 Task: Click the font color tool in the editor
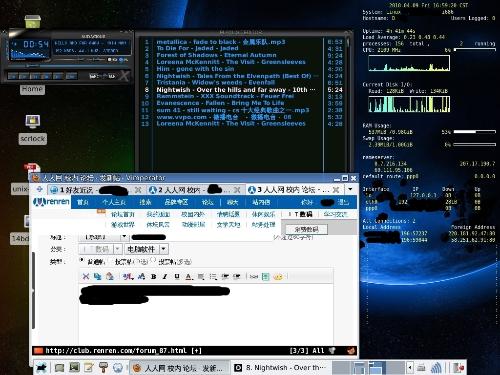coord(189,276)
